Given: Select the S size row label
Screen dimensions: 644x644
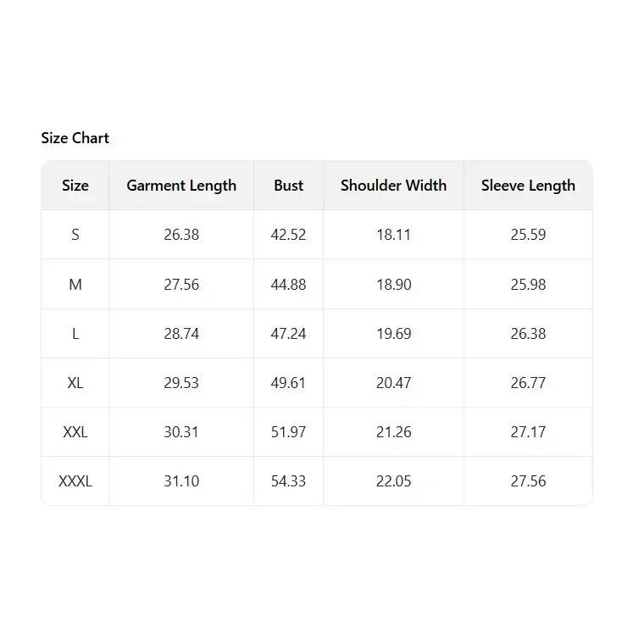Looking at the screenshot, I should (75, 235).
